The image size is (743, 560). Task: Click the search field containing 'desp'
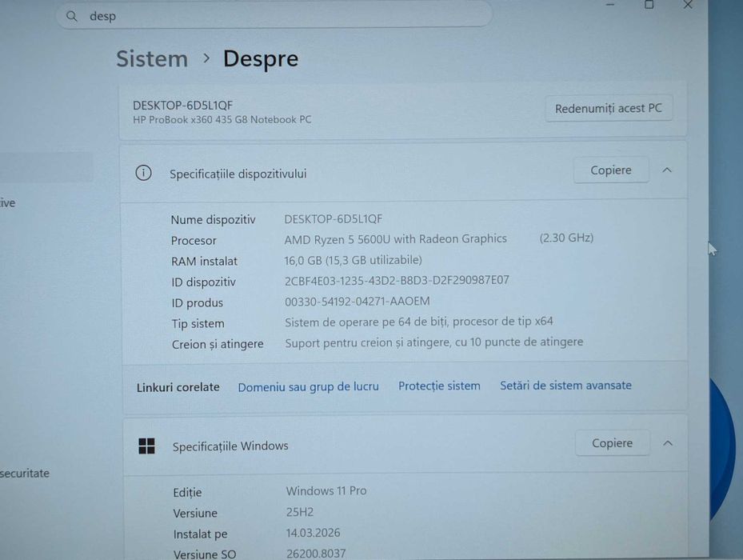point(274,16)
